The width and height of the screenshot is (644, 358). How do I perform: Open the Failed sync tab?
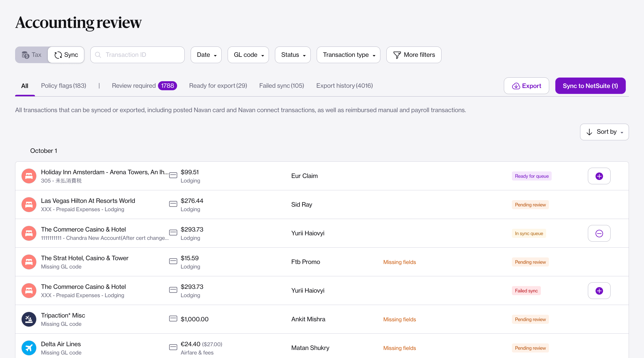tap(281, 86)
